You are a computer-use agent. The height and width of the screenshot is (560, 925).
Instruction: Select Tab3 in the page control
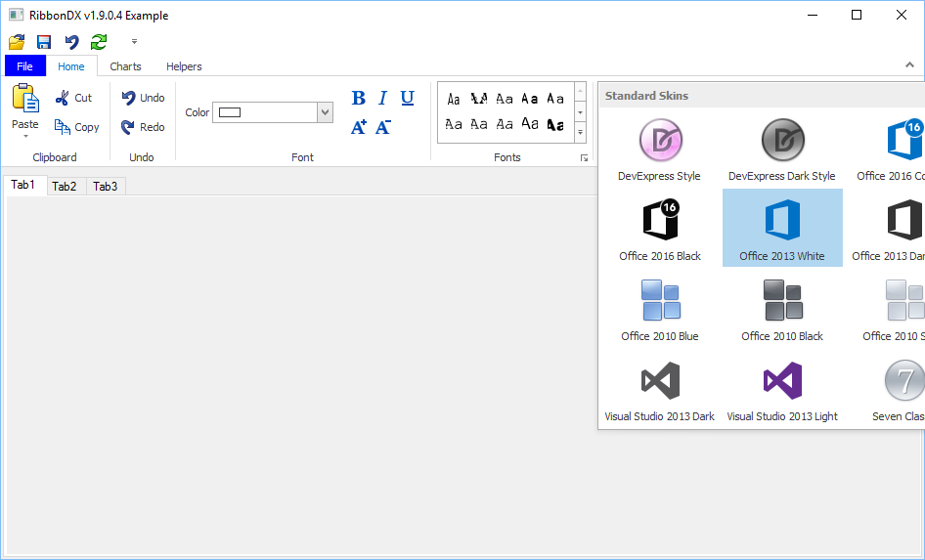pyautogui.click(x=105, y=187)
